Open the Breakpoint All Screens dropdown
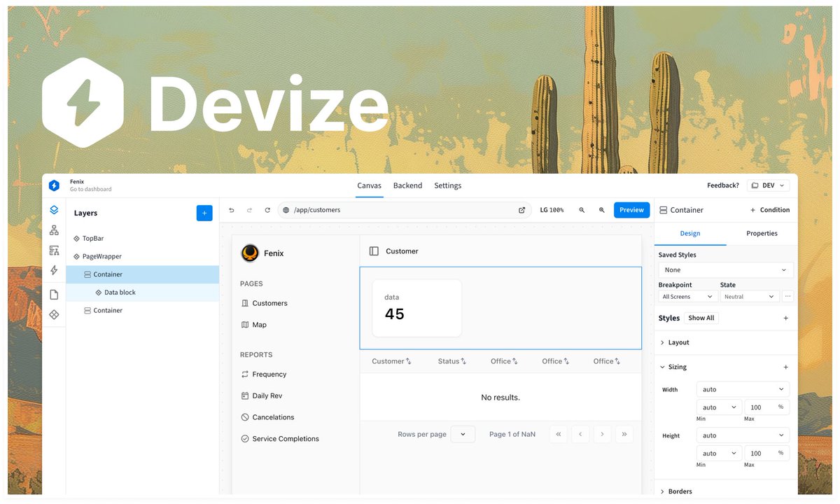Viewport: 840px width, 504px height. (688, 297)
